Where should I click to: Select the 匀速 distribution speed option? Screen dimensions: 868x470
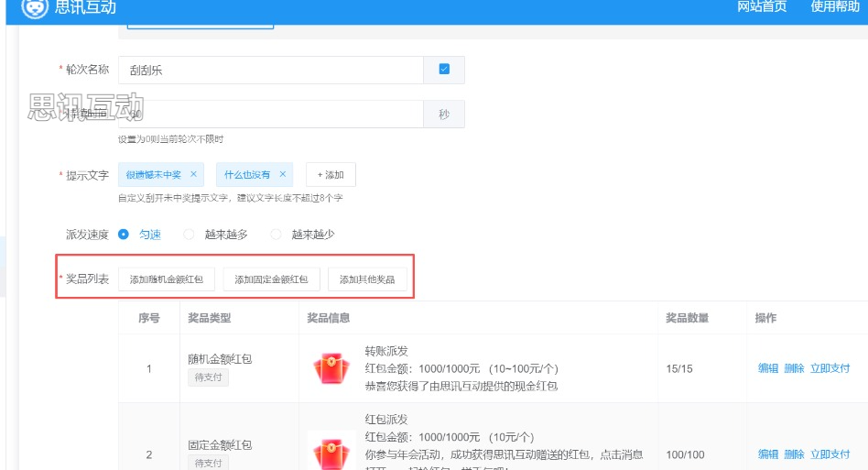pos(124,235)
